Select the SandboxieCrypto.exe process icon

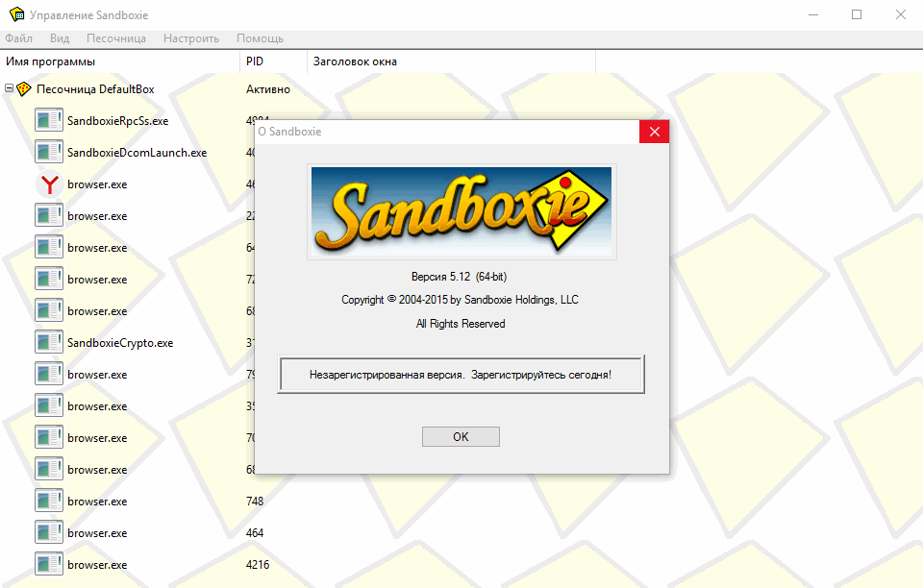[x=49, y=343]
